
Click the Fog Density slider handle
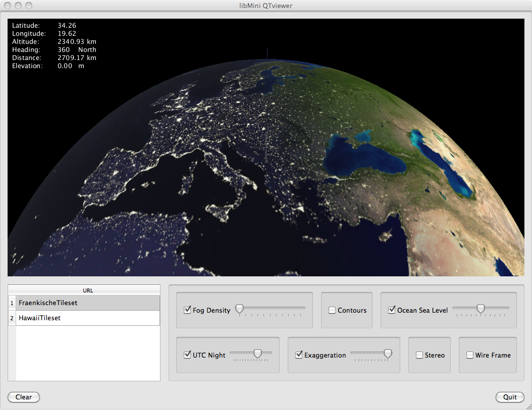tap(240, 309)
